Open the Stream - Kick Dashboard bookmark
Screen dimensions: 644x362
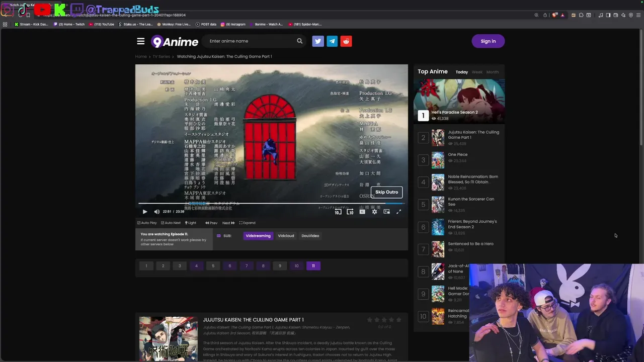click(x=31, y=24)
